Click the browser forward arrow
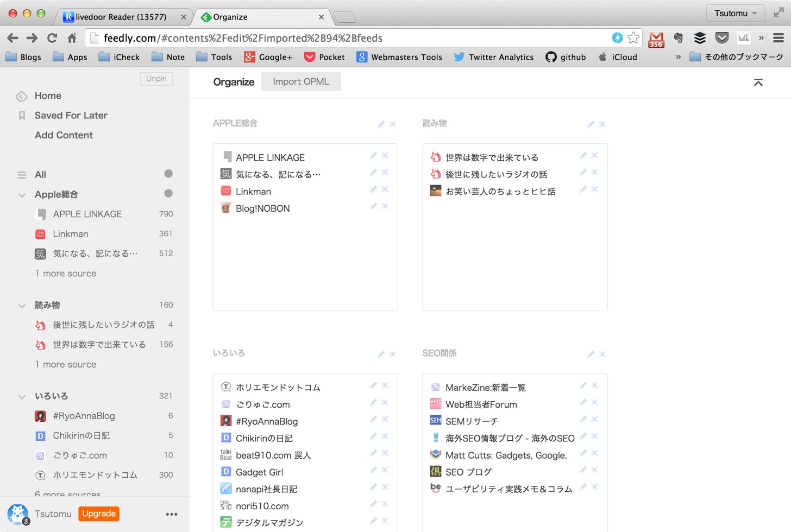Image resolution: width=791 pixels, height=532 pixels. click(32, 37)
